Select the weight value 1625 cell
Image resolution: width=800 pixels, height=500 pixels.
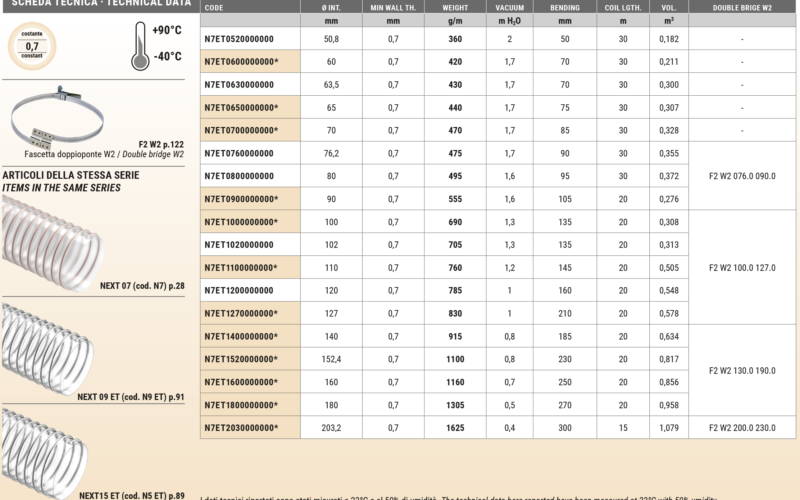click(455, 428)
